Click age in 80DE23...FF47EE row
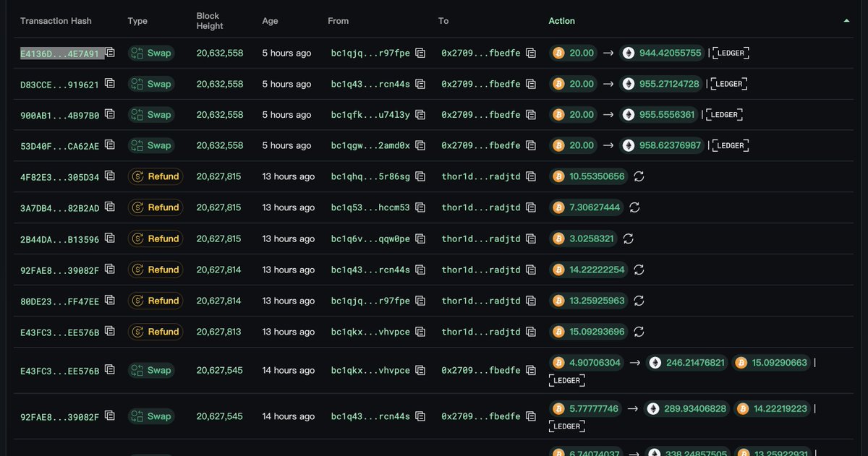This screenshot has height=456, width=868. (289, 301)
